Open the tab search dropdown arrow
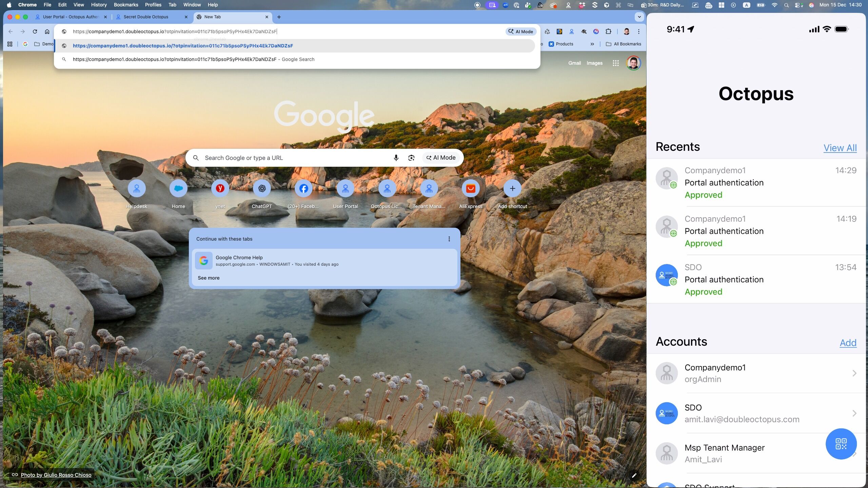Screen dimensions: 868x488 coord(639,17)
